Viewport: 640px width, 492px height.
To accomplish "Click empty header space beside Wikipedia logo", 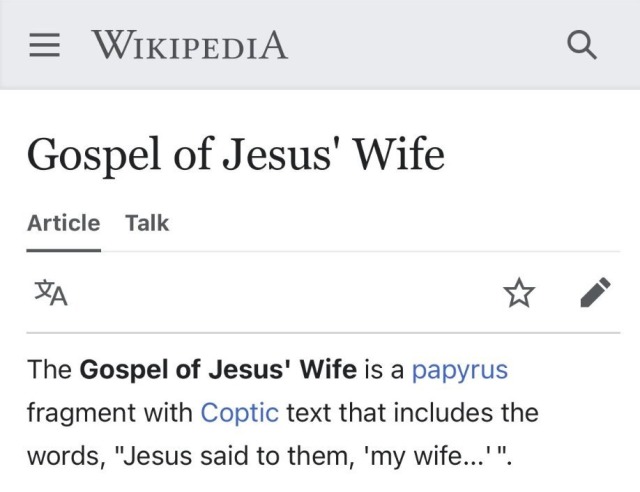I will [420, 46].
